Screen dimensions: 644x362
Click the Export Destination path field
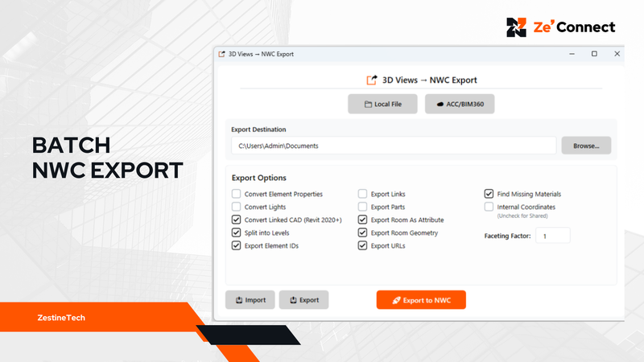tap(394, 146)
